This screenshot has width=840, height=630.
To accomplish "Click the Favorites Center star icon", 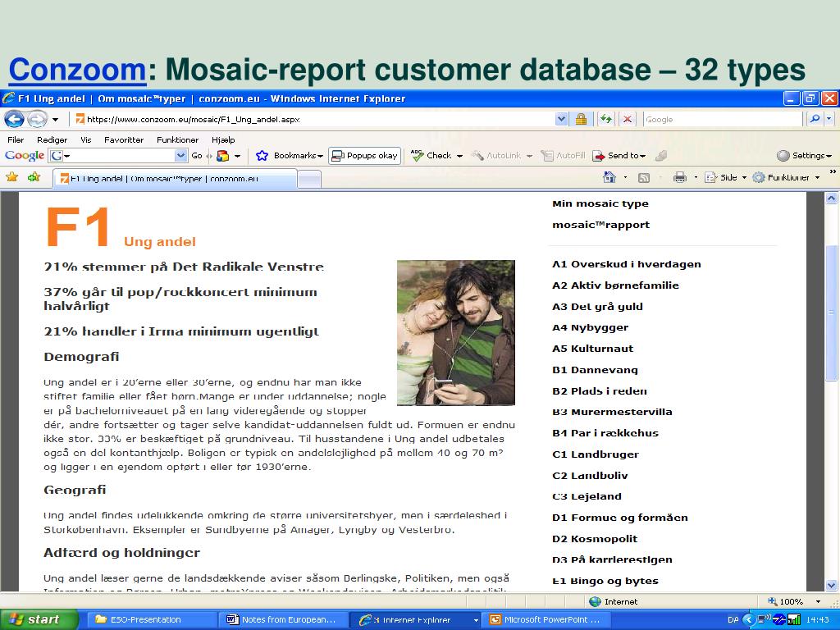I will click(x=11, y=177).
